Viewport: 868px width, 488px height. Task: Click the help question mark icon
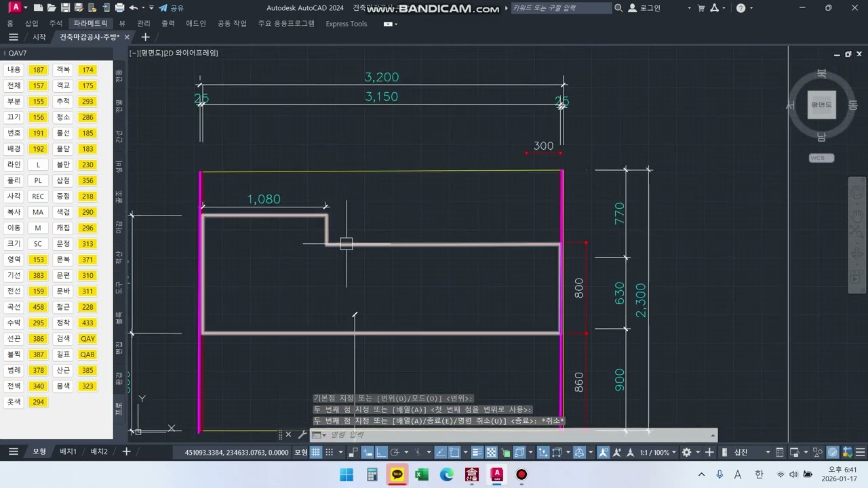pyautogui.click(x=741, y=8)
